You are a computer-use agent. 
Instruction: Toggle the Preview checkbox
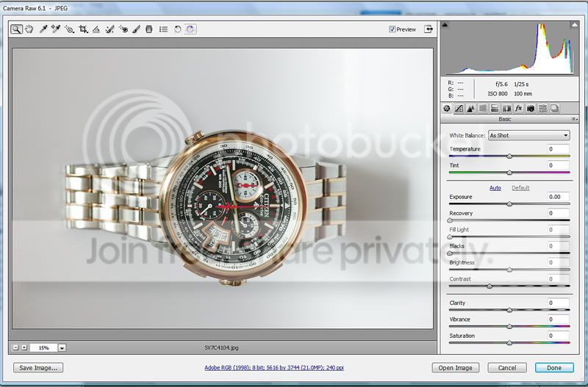click(392, 29)
